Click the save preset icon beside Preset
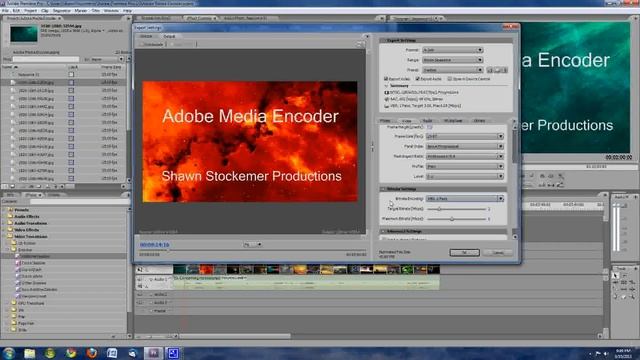 pos(490,70)
